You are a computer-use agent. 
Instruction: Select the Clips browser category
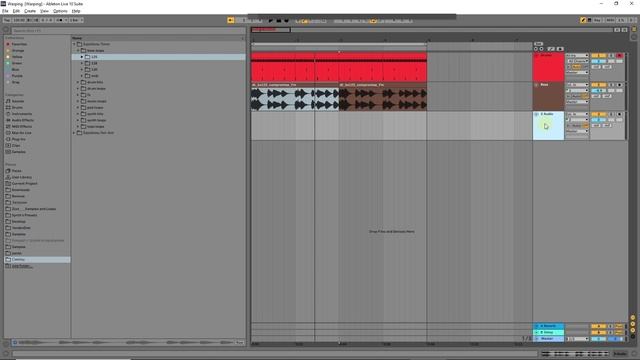16,145
